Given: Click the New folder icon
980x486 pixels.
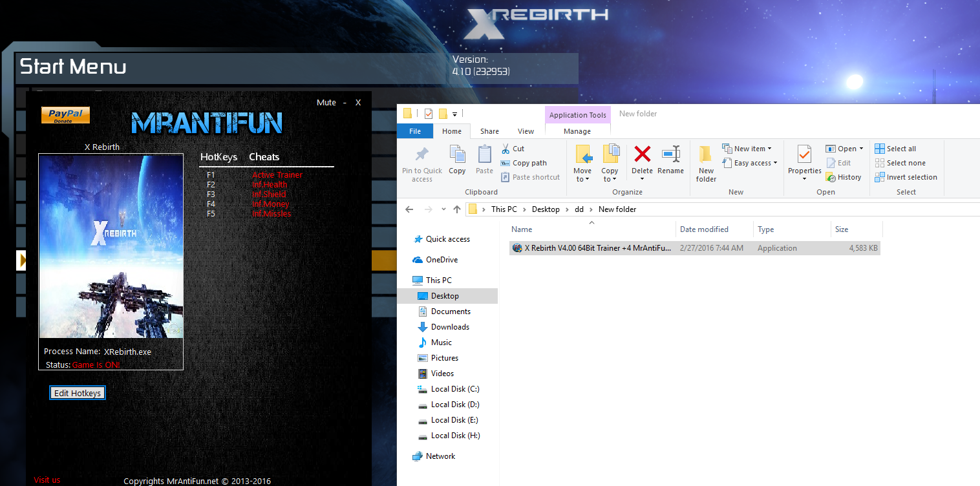Looking at the screenshot, I should click(x=706, y=155).
